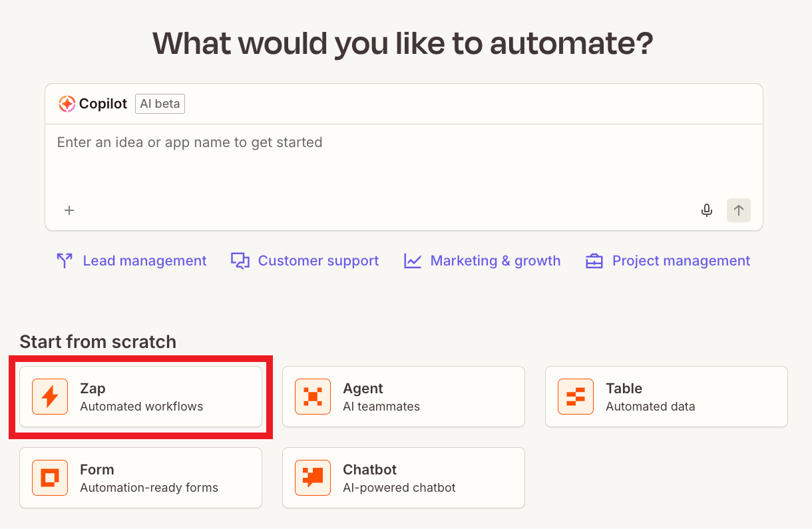Click the Form orange square icon
Screen dimensions: 812x529
point(50,478)
